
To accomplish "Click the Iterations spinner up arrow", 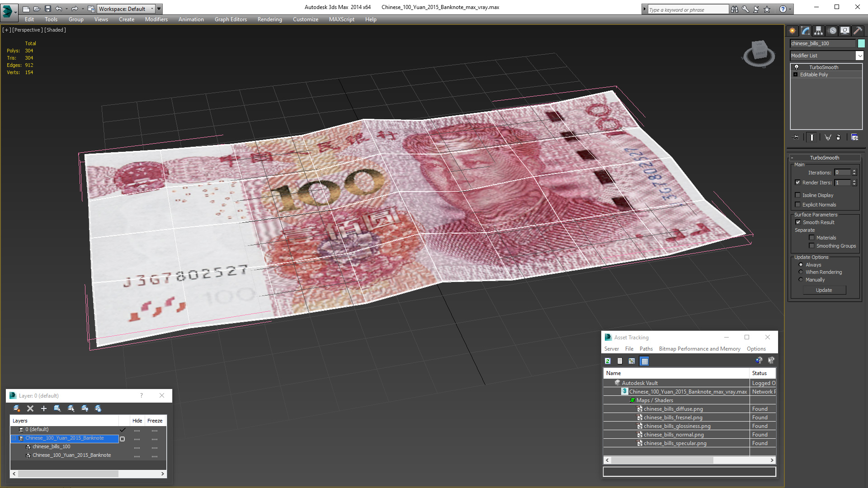I will point(854,171).
